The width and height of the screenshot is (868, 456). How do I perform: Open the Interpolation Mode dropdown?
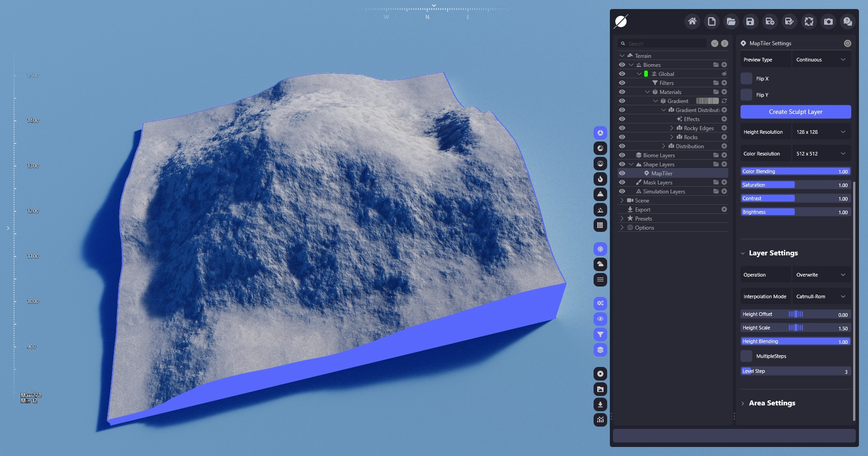[821, 296]
